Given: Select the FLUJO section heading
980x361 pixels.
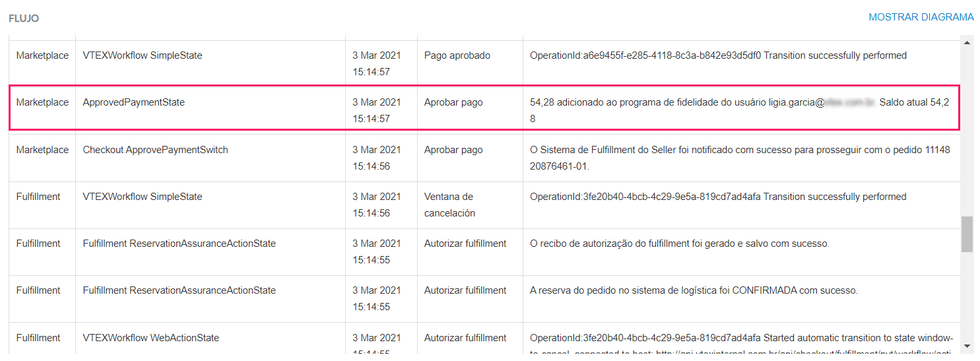Looking at the screenshot, I should point(24,18).
